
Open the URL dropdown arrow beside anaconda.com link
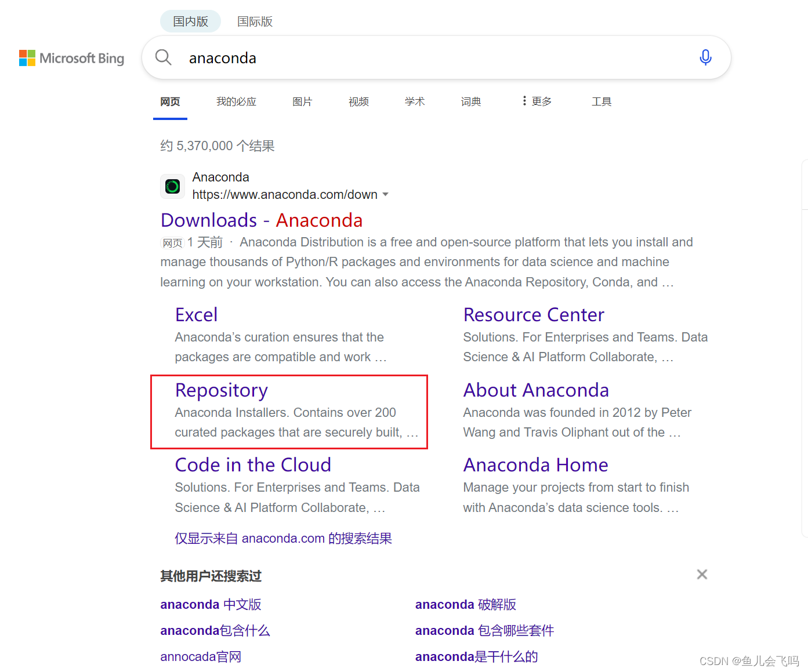386,195
